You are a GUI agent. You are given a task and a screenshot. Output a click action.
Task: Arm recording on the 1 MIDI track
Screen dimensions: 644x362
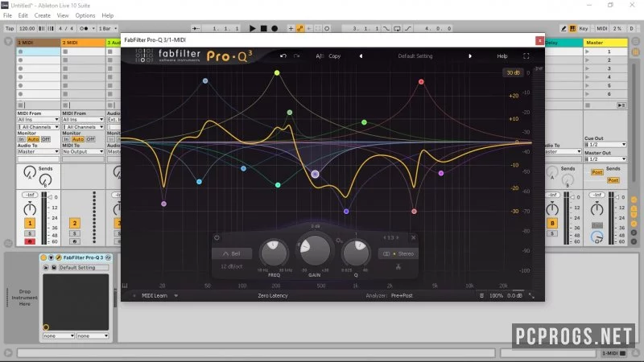coord(30,241)
